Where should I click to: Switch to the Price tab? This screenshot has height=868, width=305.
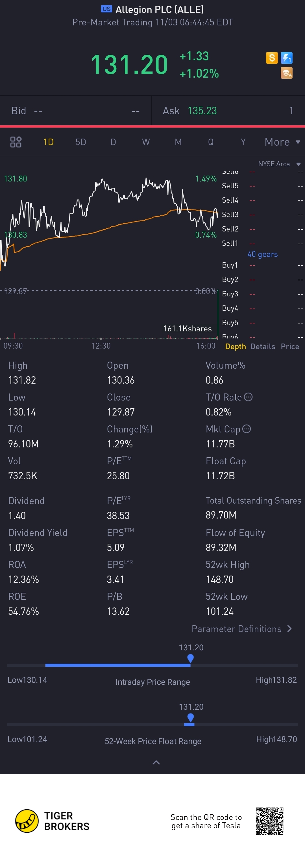point(290,346)
